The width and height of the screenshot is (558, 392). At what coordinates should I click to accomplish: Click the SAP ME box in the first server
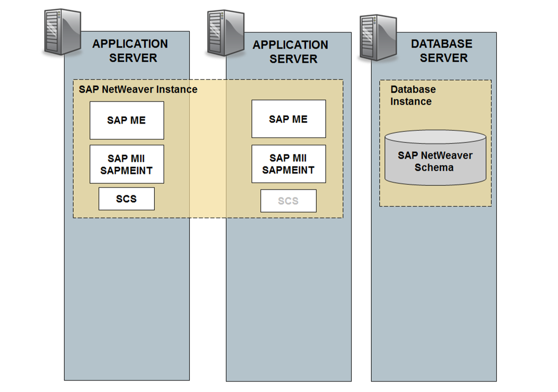pos(127,120)
